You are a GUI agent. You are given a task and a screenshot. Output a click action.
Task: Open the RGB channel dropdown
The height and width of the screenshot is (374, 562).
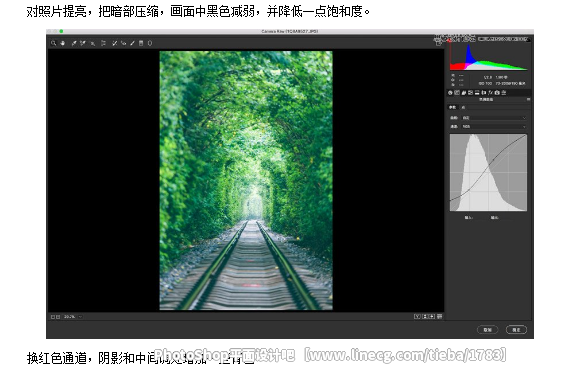click(494, 127)
